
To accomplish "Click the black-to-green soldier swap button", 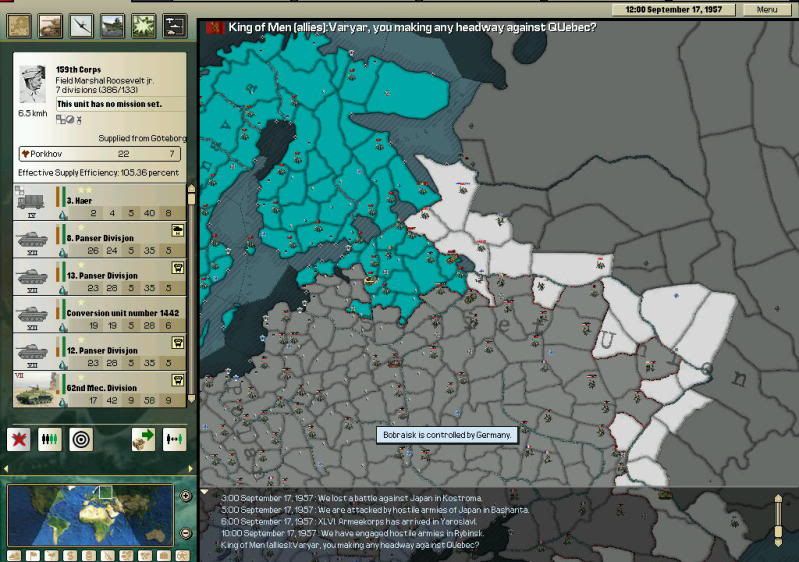I will 174,439.
